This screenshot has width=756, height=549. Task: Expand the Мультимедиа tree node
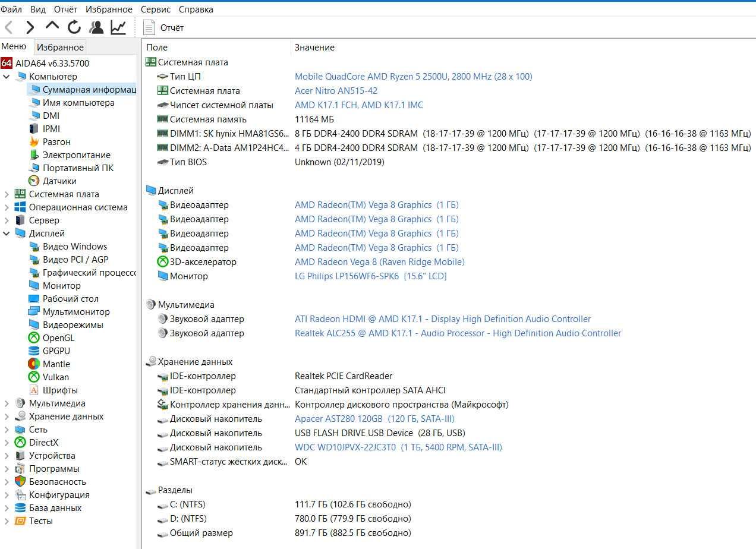click(x=7, y=403)
